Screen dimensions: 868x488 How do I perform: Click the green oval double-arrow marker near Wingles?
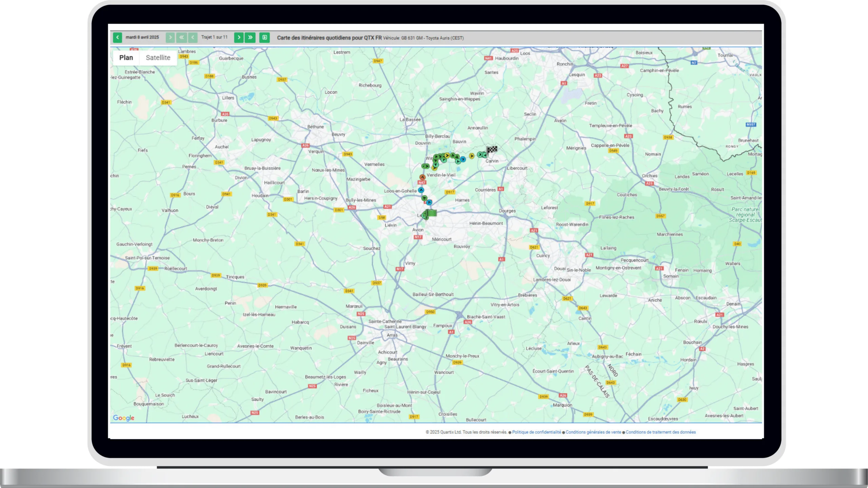pyautogui.click(x=425, y=166)
